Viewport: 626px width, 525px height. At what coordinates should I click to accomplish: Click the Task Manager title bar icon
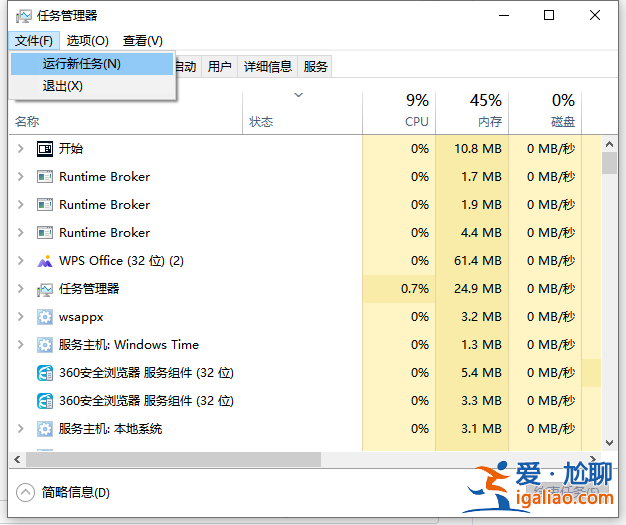coord(24,16)
